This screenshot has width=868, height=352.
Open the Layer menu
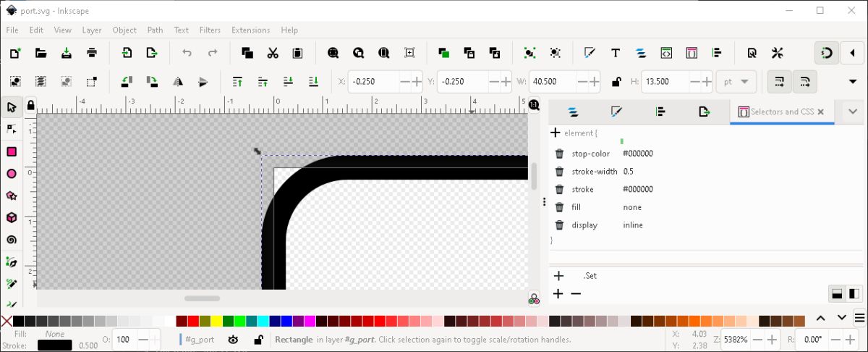pos(92,30)
